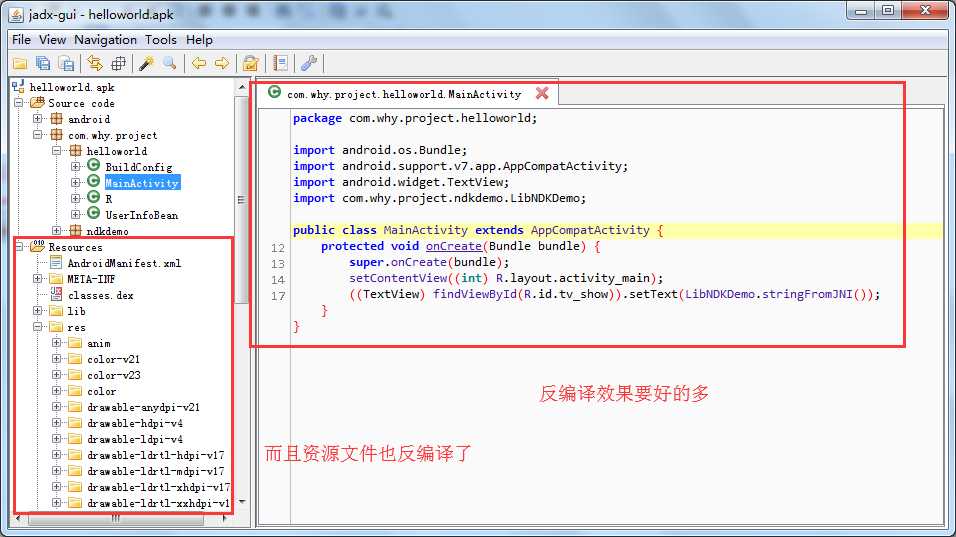Click line number 12 in the gutter
This screenshot has height=537, width=956.
point(278,248)
